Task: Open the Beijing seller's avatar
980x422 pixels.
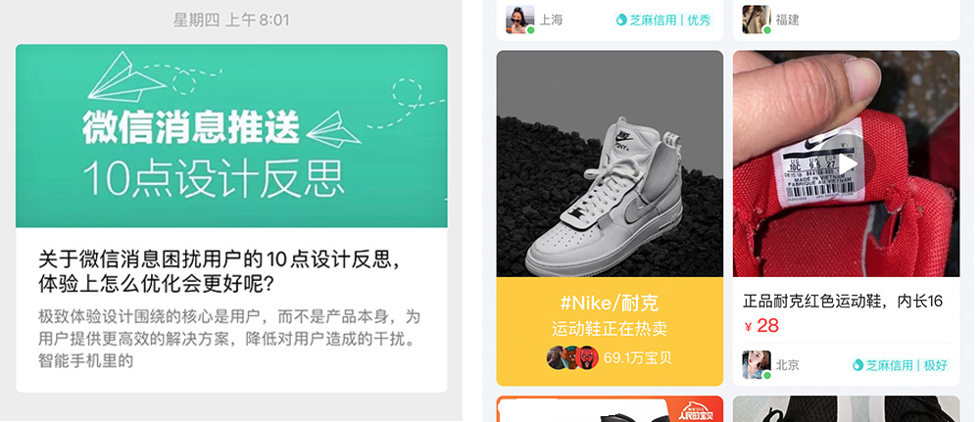Action: [x=757, y=364]
